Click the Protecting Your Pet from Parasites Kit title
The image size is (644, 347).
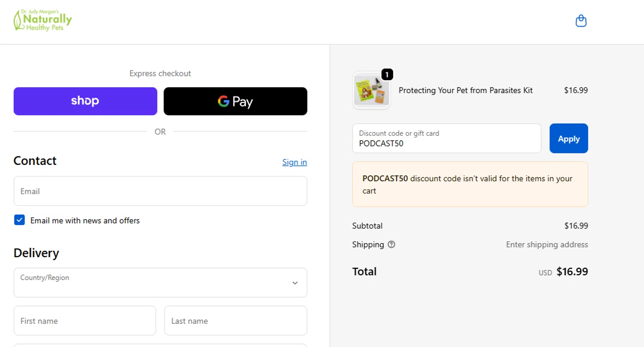pyautogui.click(x=466, y=90)
